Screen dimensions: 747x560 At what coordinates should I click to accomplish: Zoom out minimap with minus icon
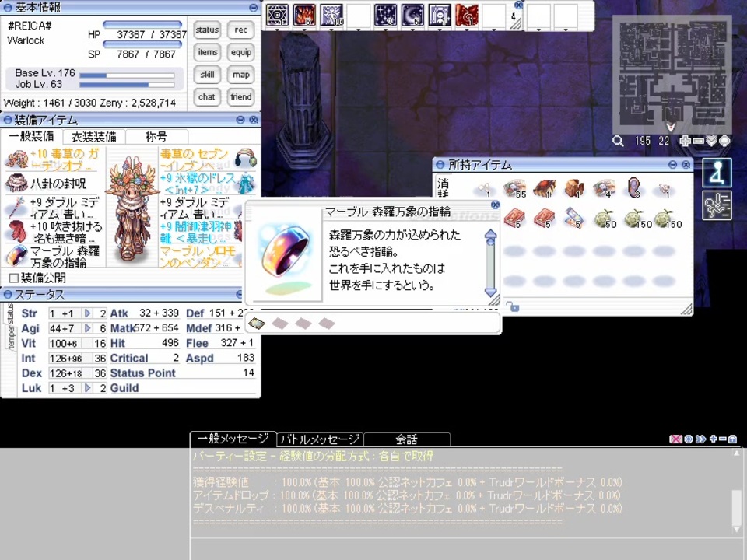699,141
